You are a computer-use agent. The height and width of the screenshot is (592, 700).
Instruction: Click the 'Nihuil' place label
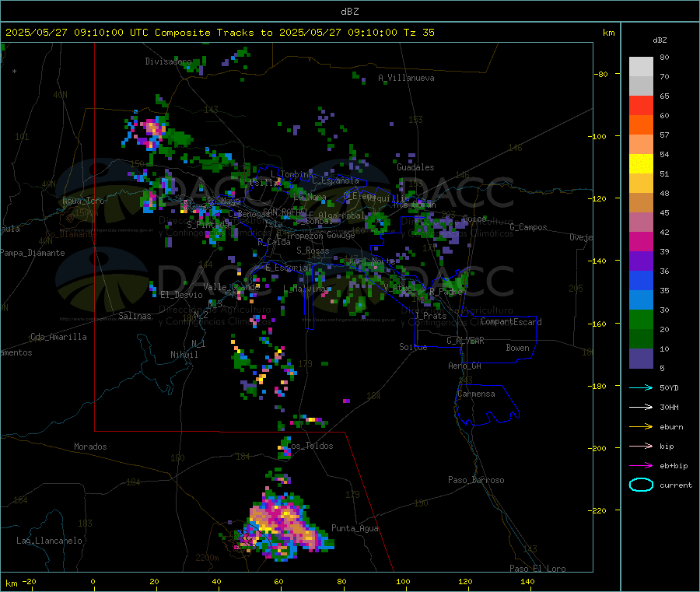[184, 355]
